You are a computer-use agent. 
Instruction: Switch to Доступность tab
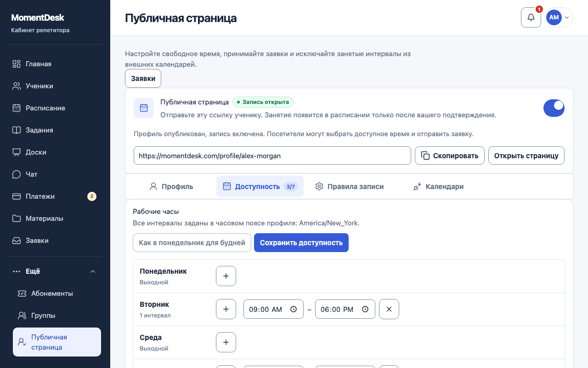(x=260, y=186)
